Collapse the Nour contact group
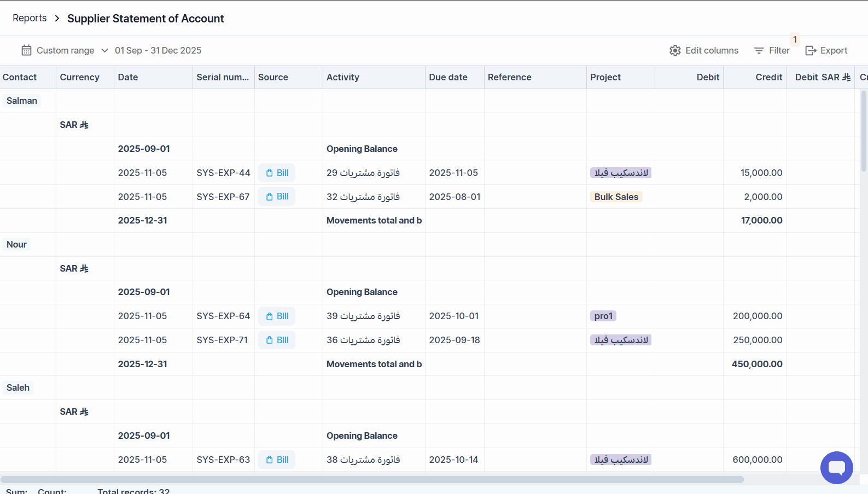Image resolution: width=868 pixels, height=494 pixels. [16, 244]
